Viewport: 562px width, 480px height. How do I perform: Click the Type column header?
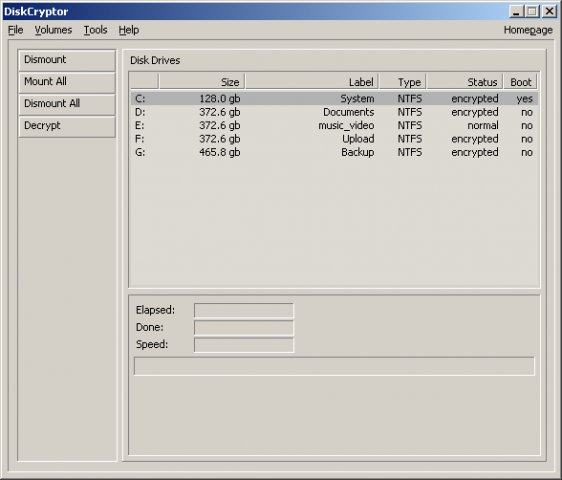click(x=403, y=82)
